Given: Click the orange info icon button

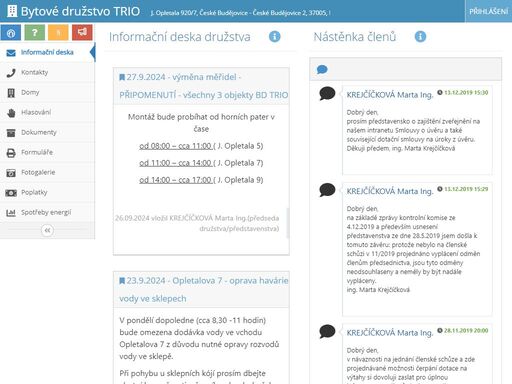Looking at the screenshot, I should pyautogui.click(x=58, y=33).
